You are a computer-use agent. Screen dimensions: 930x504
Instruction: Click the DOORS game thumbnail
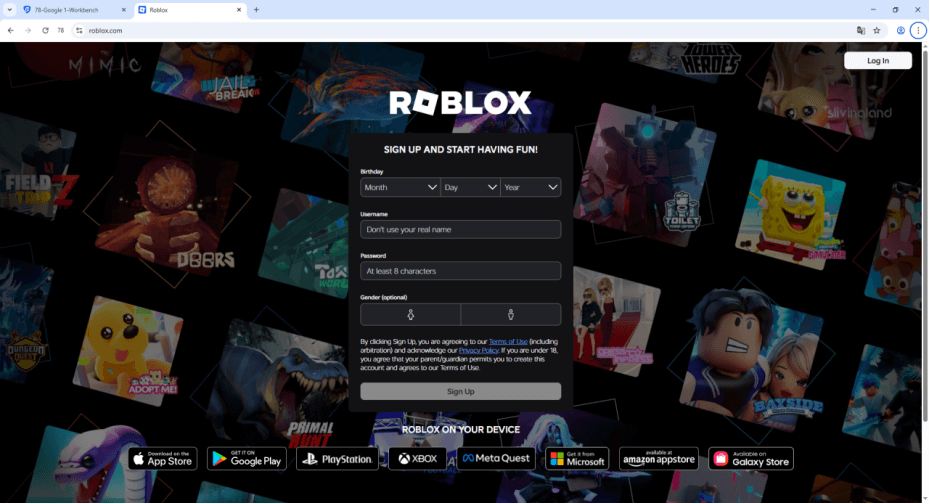(x=168, y=206)
